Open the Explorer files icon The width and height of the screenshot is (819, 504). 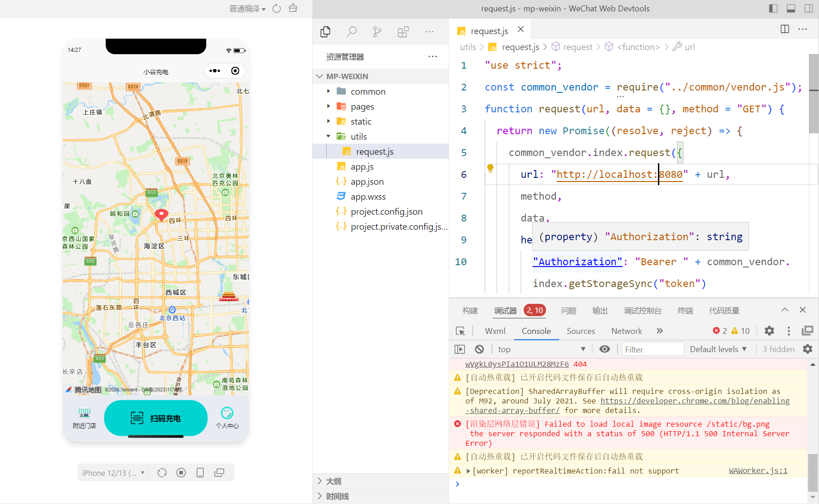pyautogui.click(x=325, y=32)
